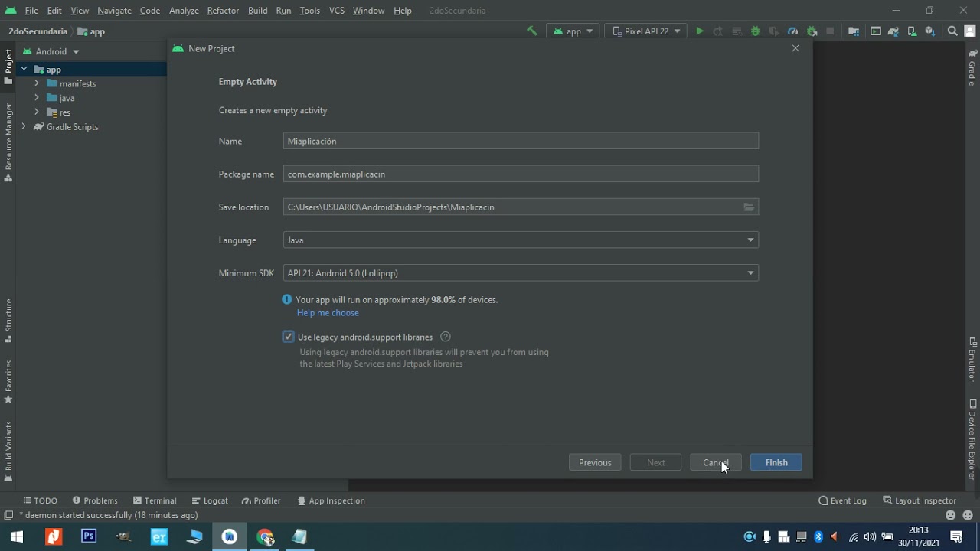Open the app run configuration dropdown
The height and width of the screenshot is (551, 980).
(x=573, y=31)
